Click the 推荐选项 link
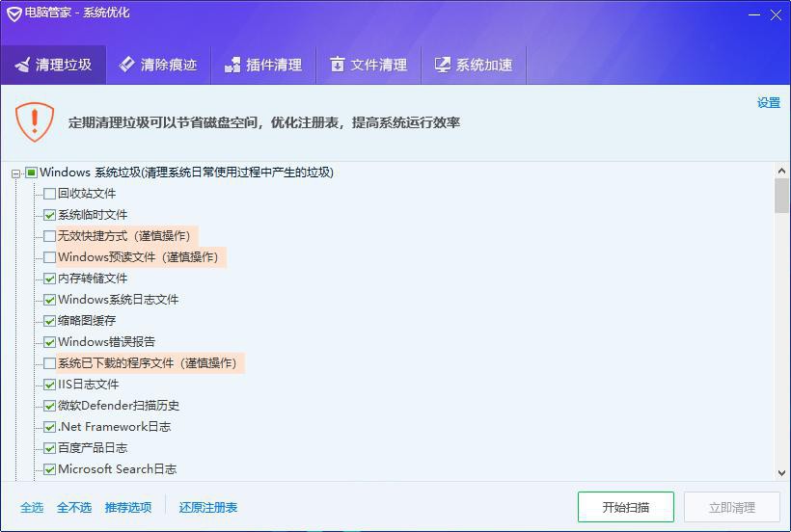This screenshot has height=532, width=791. point(128,507)
